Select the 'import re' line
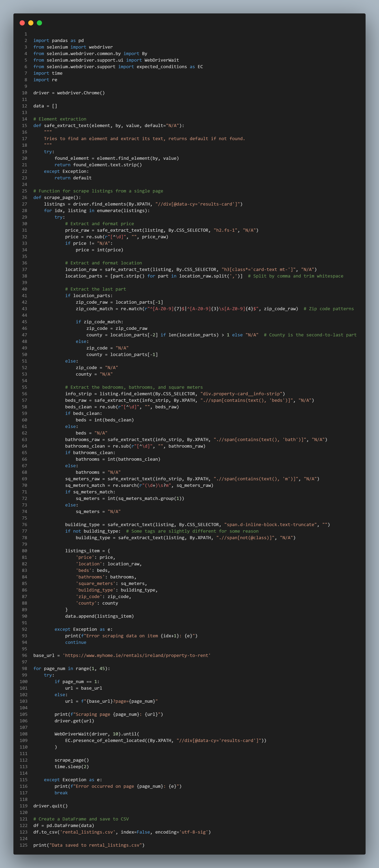 pos(45,80)
